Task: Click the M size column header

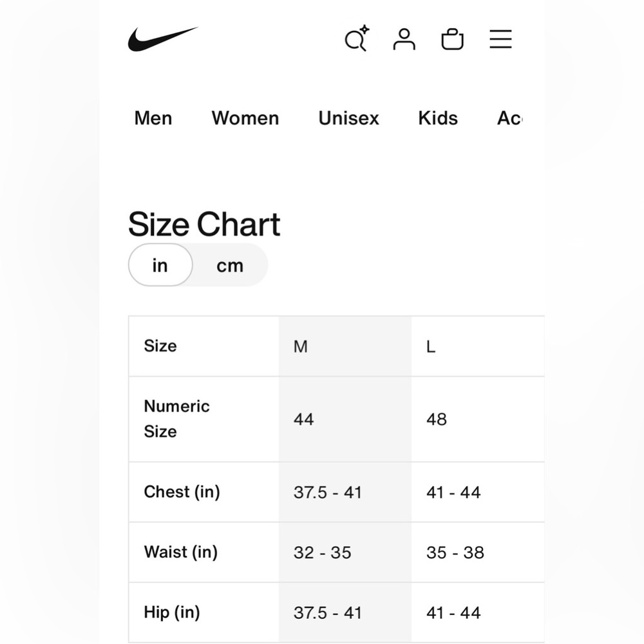Action: pyautogui.click(x=345, y=346)
